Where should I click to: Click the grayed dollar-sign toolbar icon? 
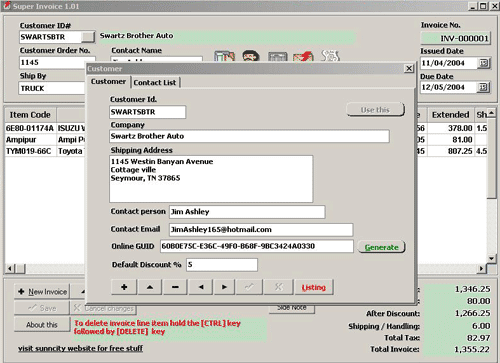point(330,56)
